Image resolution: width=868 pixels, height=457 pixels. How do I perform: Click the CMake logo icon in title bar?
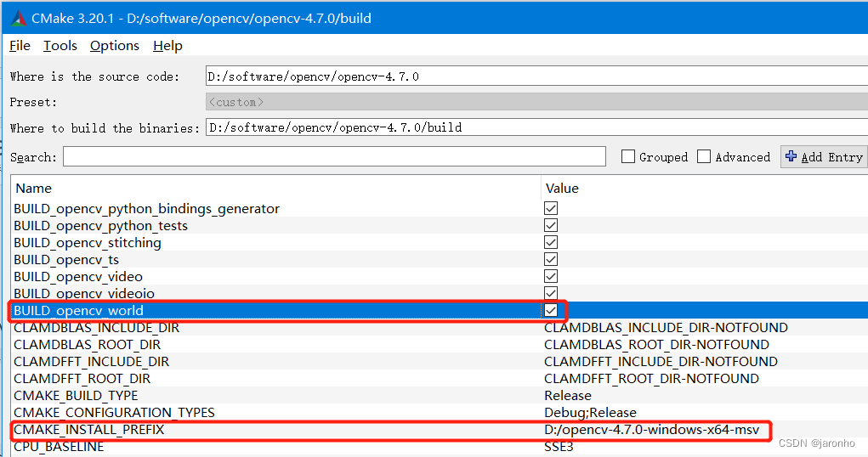click(x=18, y=18)
